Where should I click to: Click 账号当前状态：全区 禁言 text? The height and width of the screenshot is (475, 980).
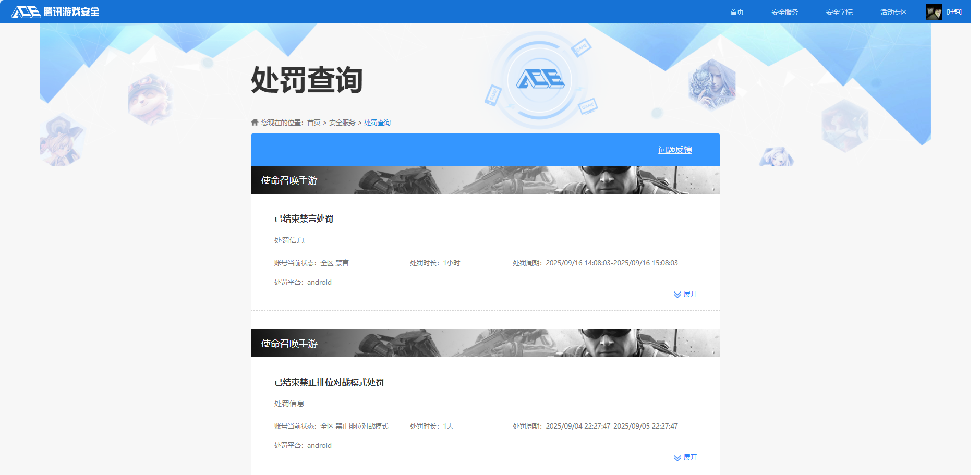[x=311, y=263]
